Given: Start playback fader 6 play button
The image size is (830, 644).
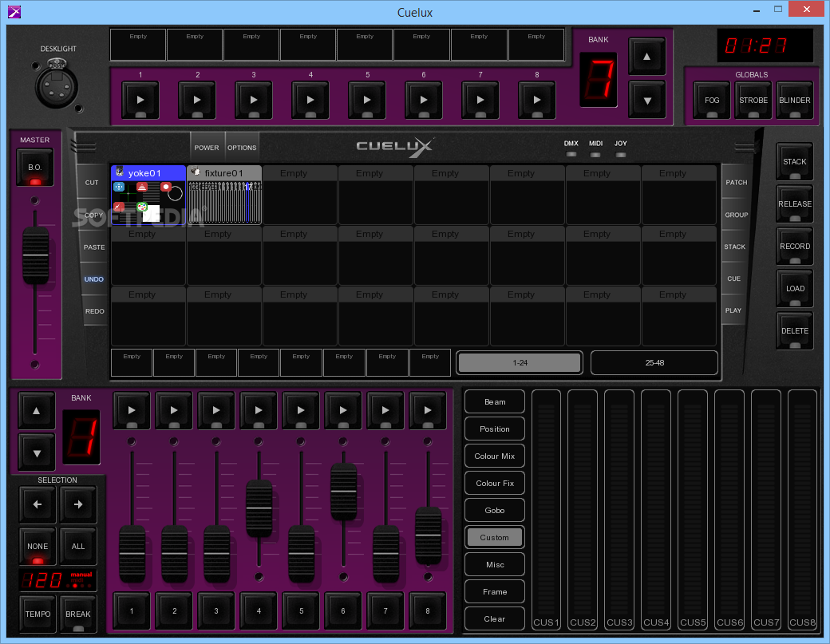Looking at the screenshot, I should pyautogui.click(x=343, y=410).
